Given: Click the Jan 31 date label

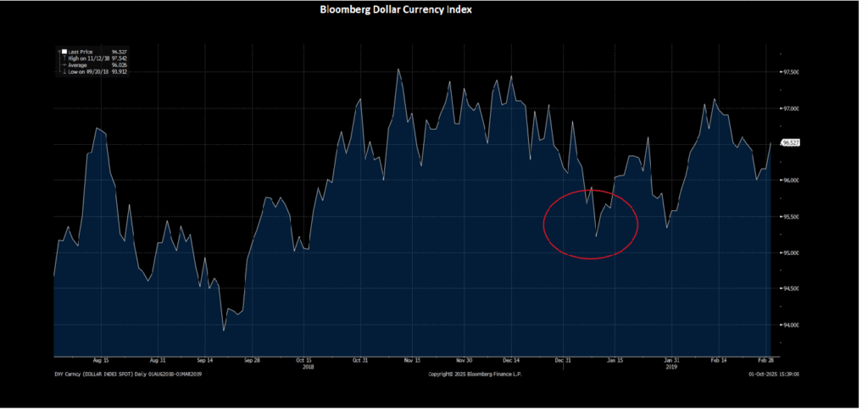Looking at the screenshot, I should (671, 358).
